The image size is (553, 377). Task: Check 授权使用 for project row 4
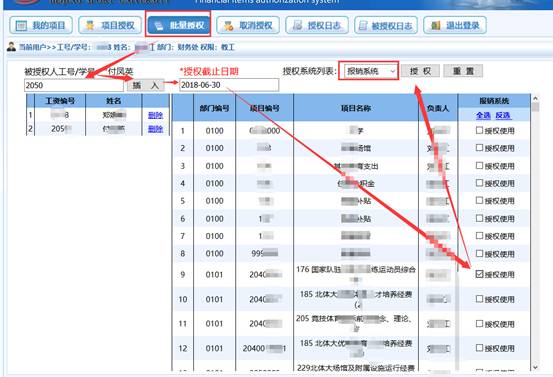[x=479, y=183]
